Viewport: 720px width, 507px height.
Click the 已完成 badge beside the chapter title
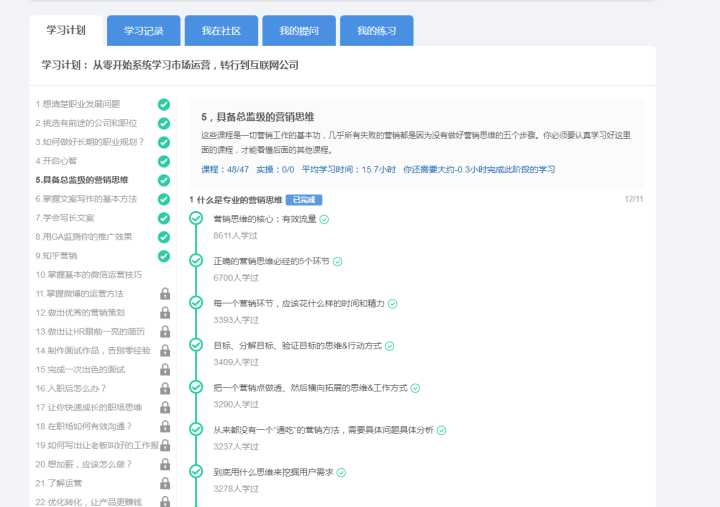(304, 200)
